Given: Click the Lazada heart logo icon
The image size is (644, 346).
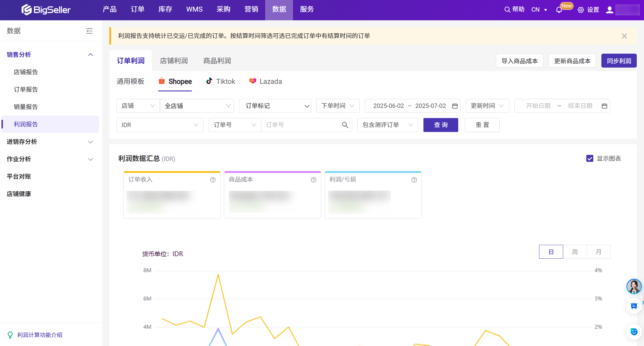Looking at the screenshot, I should pos(252,81).
